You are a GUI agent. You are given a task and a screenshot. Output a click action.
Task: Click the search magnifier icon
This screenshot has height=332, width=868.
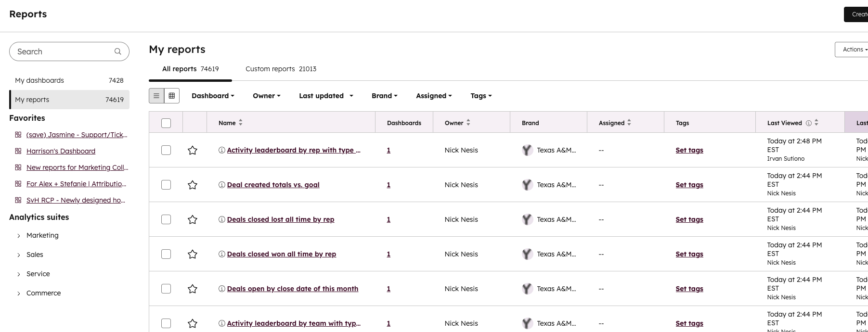pyautogui.click(x=117, y=51)
